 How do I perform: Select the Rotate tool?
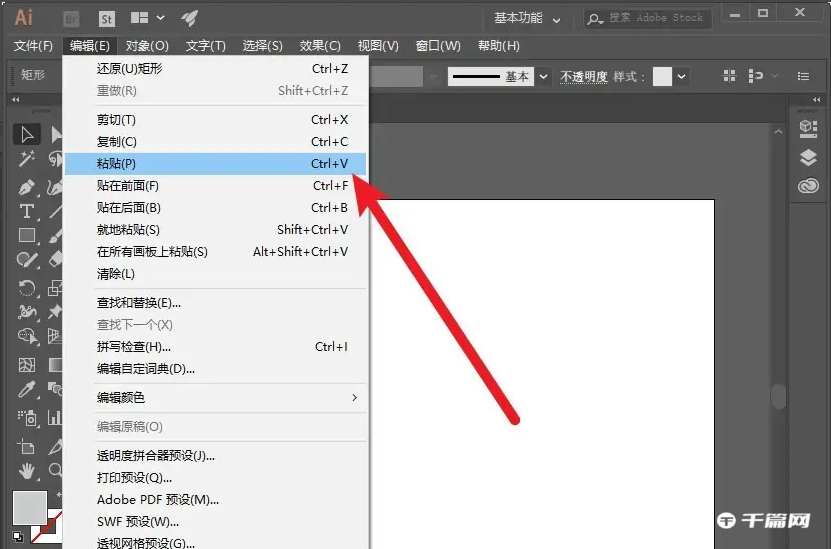(x=26, y=288)
